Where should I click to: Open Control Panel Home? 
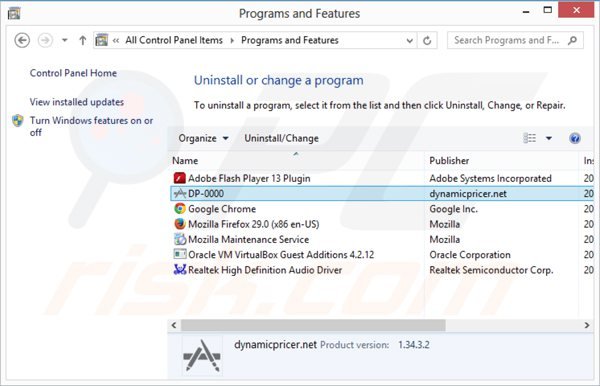coord(73,73)
